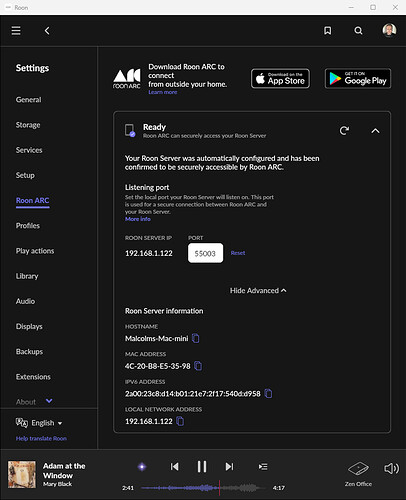
Task: Go back with the arrow icon
Action: (x=47, y=31)
